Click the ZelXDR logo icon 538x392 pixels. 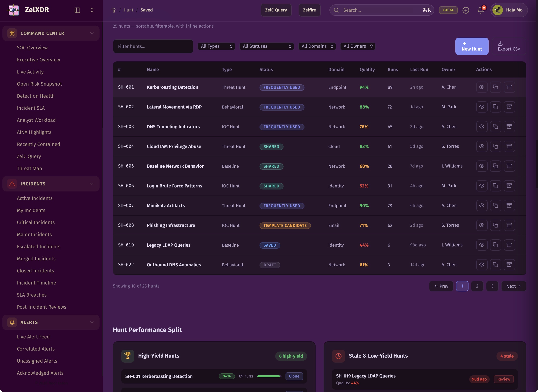click(x=14, y=10)
